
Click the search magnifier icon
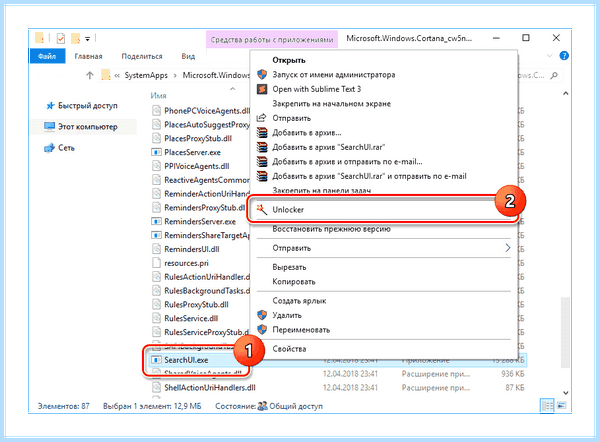(x=554, y=75)
